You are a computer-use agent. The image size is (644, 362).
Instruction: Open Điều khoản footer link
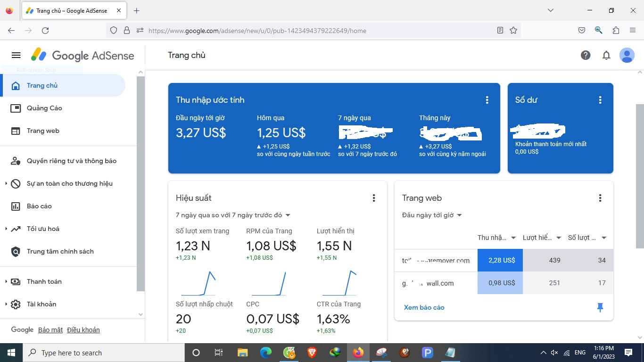pos(83,330)
